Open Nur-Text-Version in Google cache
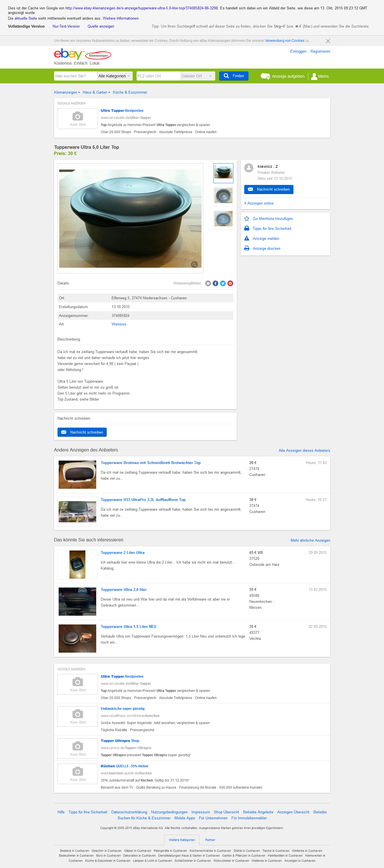This screenshot has width=384, height=868. [66, 26]
